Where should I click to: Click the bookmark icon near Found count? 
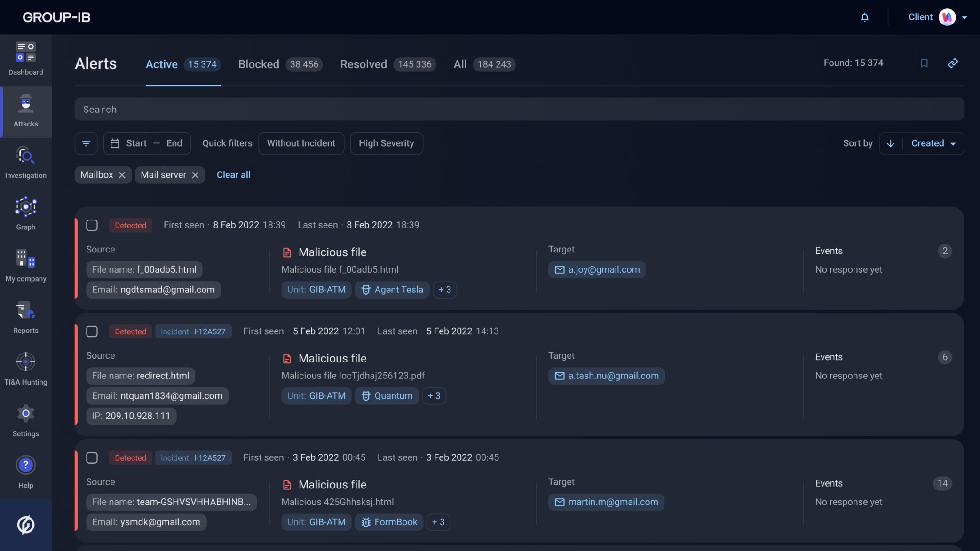coord(924,63)
